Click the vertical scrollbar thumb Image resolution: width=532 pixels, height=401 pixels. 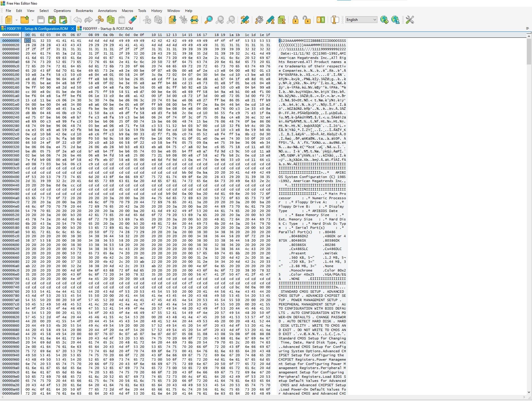point(529,52)
